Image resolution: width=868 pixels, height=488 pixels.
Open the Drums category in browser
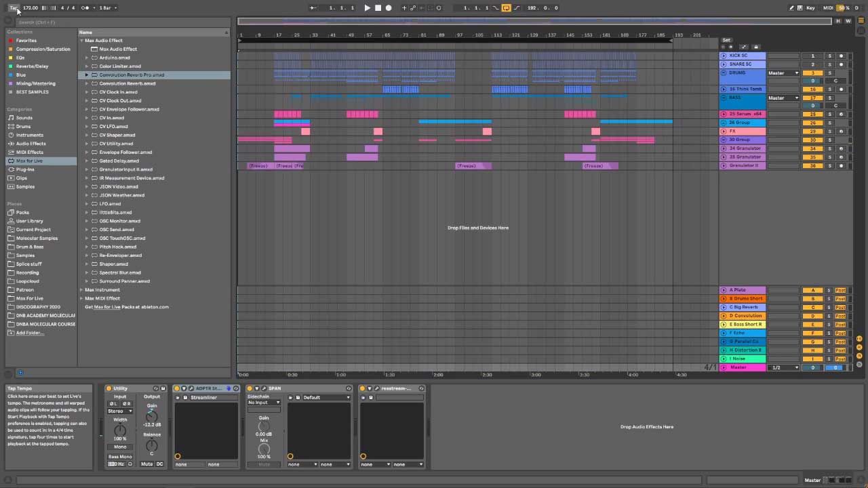(24, 127)
